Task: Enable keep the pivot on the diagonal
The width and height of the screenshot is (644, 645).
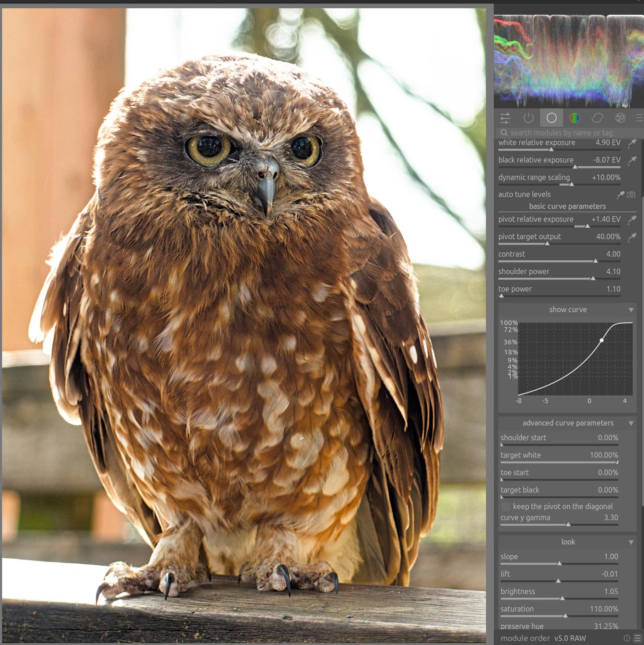Action: coord(506,506)
